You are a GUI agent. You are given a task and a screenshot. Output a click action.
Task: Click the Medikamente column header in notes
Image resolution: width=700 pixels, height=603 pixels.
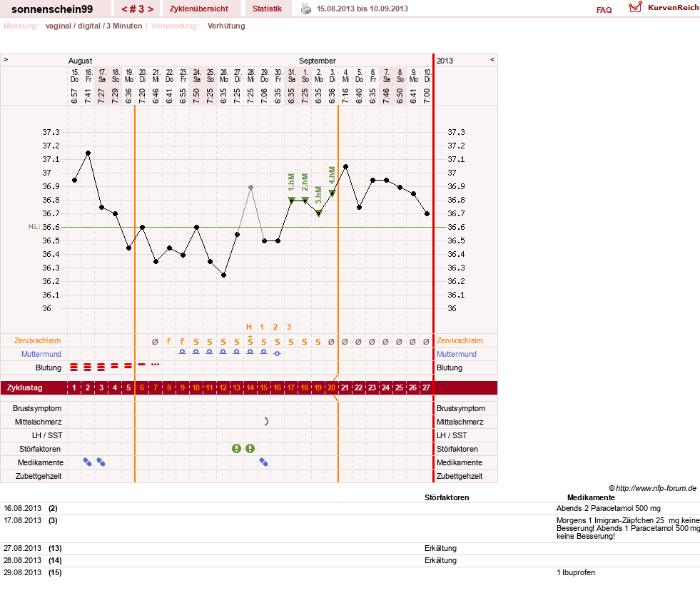point(591,497)
